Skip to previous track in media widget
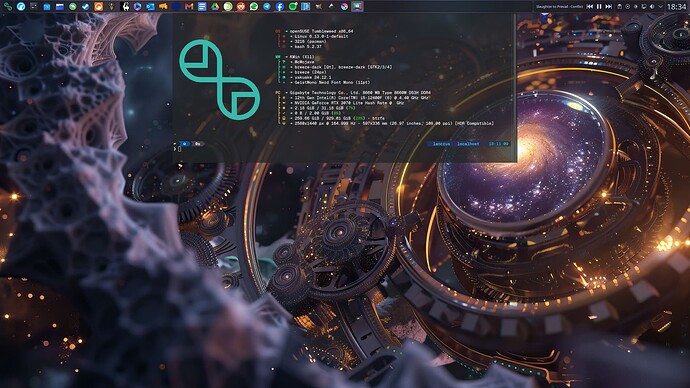 point(590,7)
